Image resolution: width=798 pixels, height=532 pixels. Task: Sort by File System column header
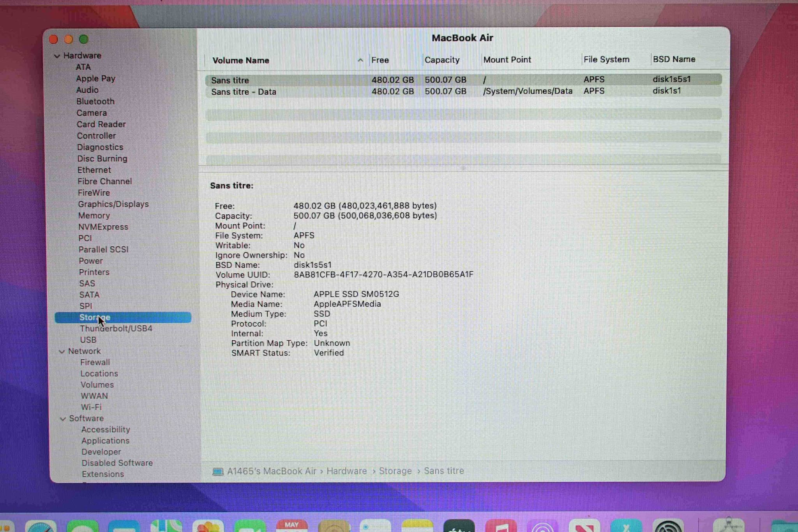(x=606, y=59)
